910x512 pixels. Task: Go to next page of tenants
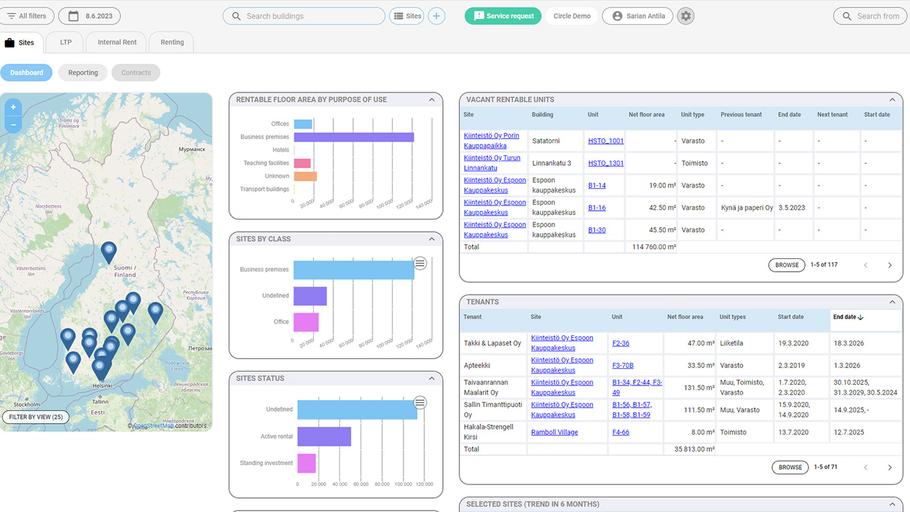[x=890, y=467]
